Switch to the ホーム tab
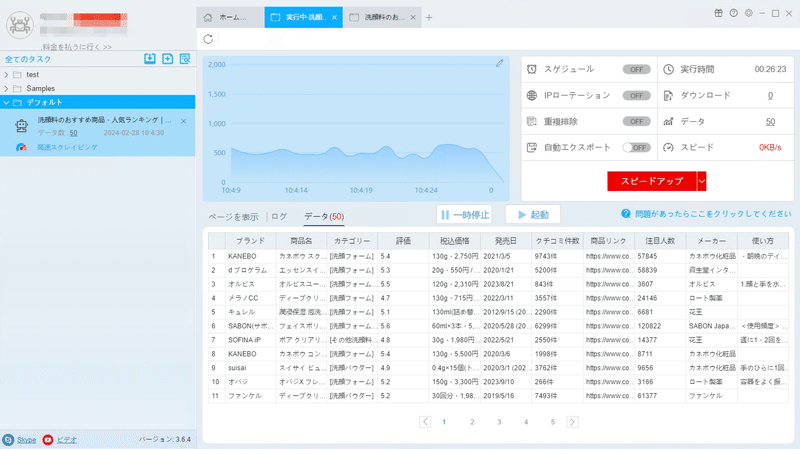Screen dimensions: 800x449 click(x=230, y=17)
